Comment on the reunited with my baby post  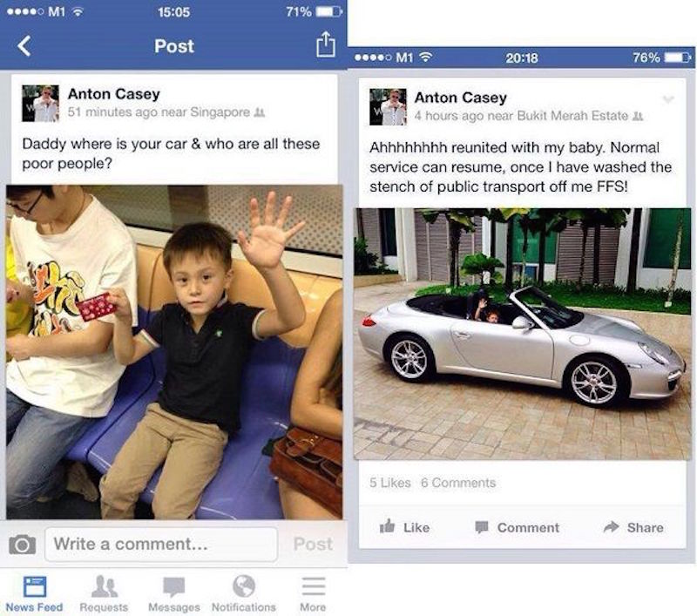click(518, 527)
